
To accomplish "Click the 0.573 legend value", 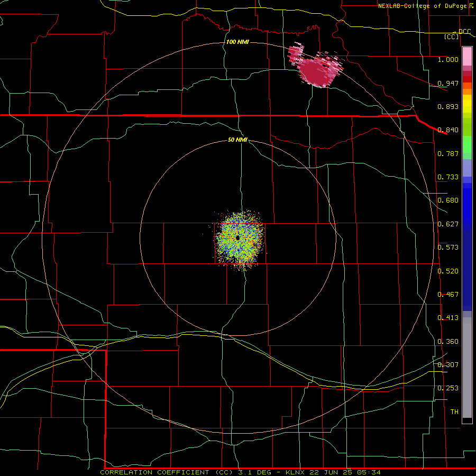I will 448,248.
